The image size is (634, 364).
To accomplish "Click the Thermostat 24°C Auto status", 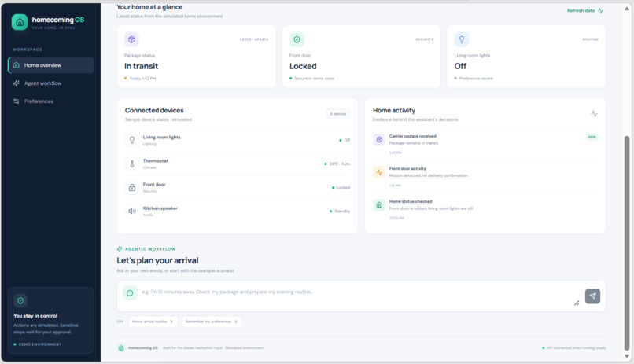I will [337, 164].
